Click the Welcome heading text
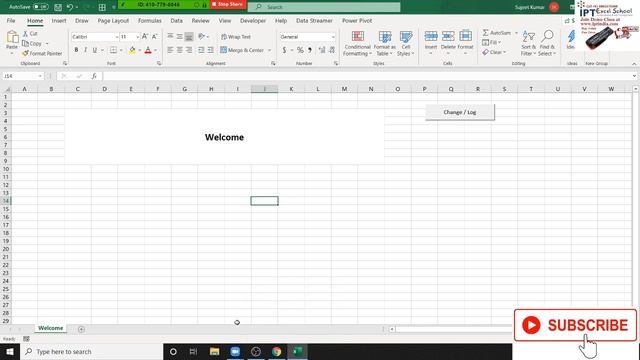The width and height of the screenshot is (640, 360). (x=224, y=137)
